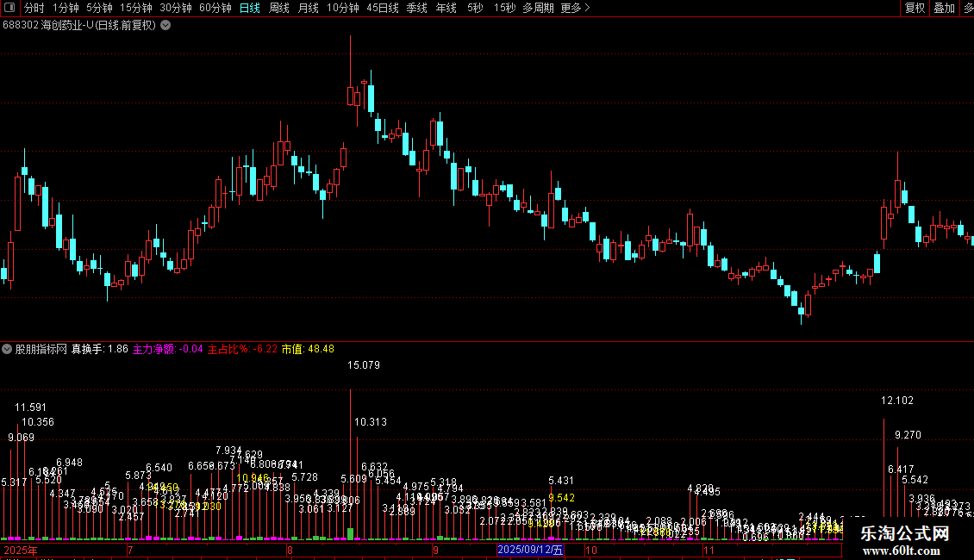Click the stock title 688302 海创药业-U

pos(79,26)
